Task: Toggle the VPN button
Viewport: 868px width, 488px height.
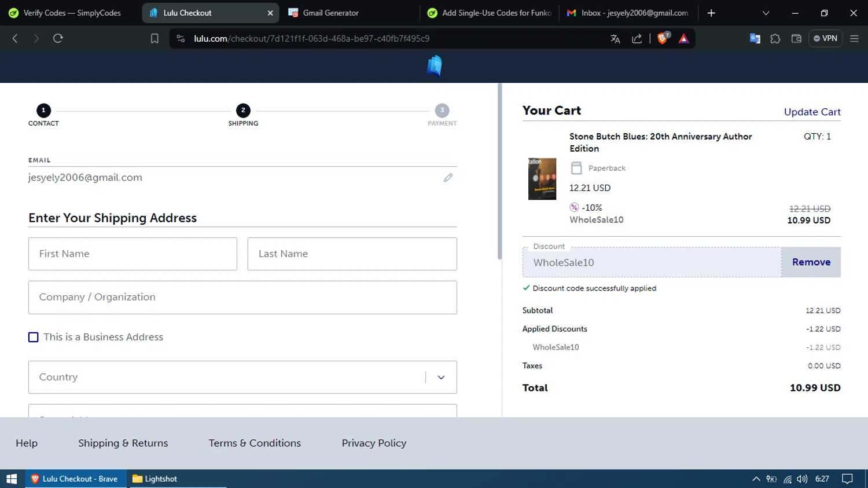Action: tap(825, 39)
